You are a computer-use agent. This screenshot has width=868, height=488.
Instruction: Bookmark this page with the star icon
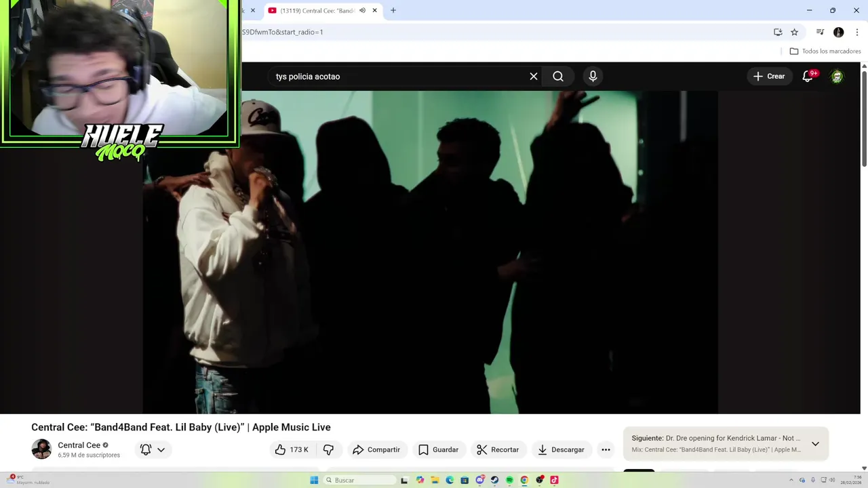[794, 32]
